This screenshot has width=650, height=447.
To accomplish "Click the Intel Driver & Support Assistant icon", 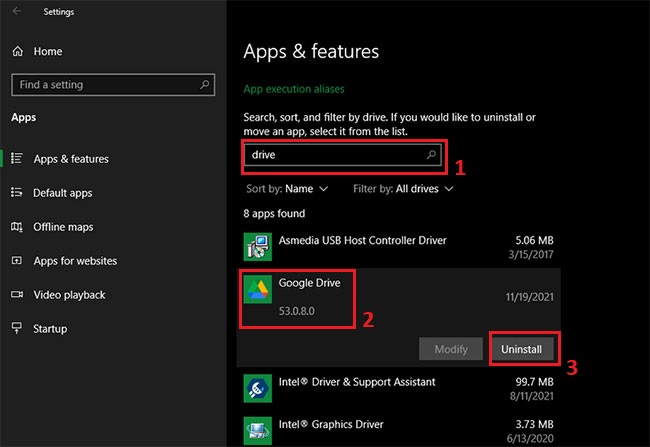I will [258, 385].
